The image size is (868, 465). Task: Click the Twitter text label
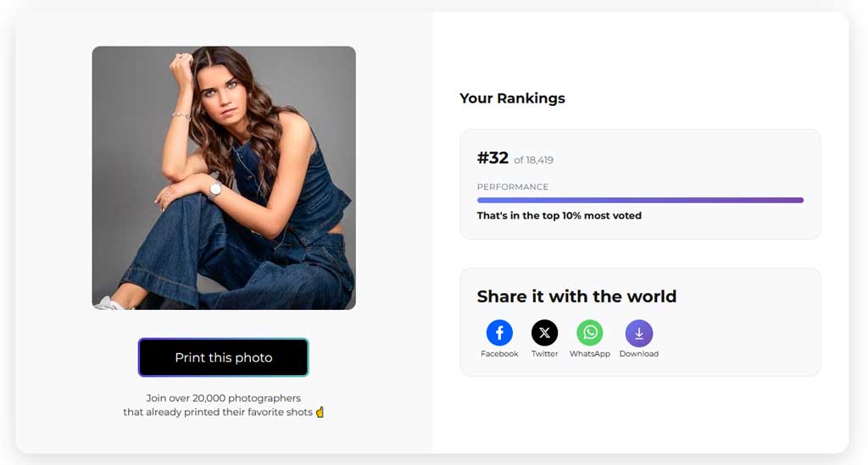click(544, 354)
